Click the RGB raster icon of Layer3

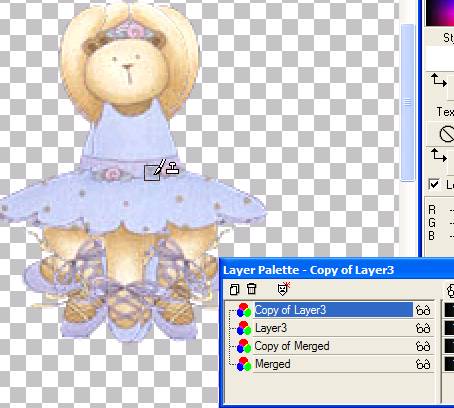pyautogui.click(x=244, y=328)
